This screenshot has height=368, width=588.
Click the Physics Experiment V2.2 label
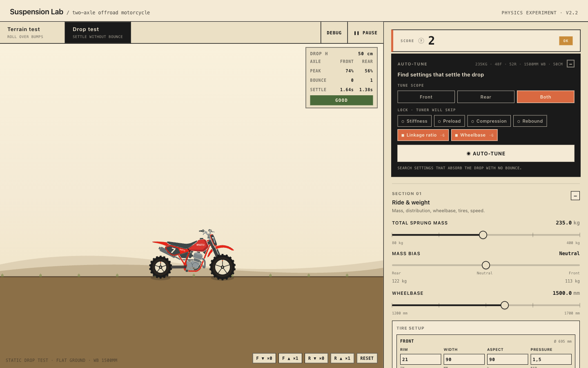coord(539,13)
